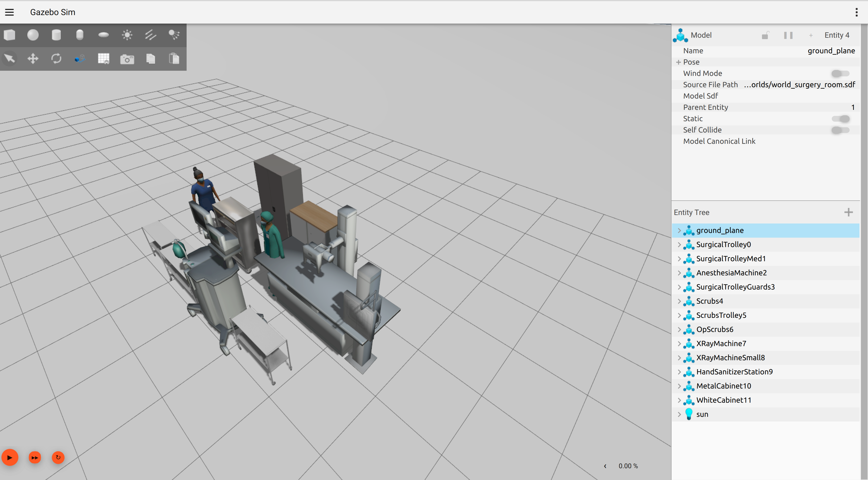868x480 pixels.
Task: Take a screenshot with camera icon
Action: [x=127, y=59]
